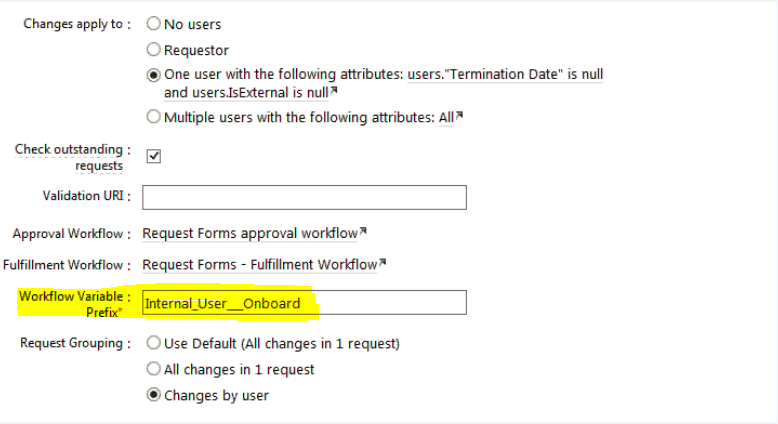Click into the Validation URI text field
This screenshot has height=424, width=778.
[x=304, y=197]
